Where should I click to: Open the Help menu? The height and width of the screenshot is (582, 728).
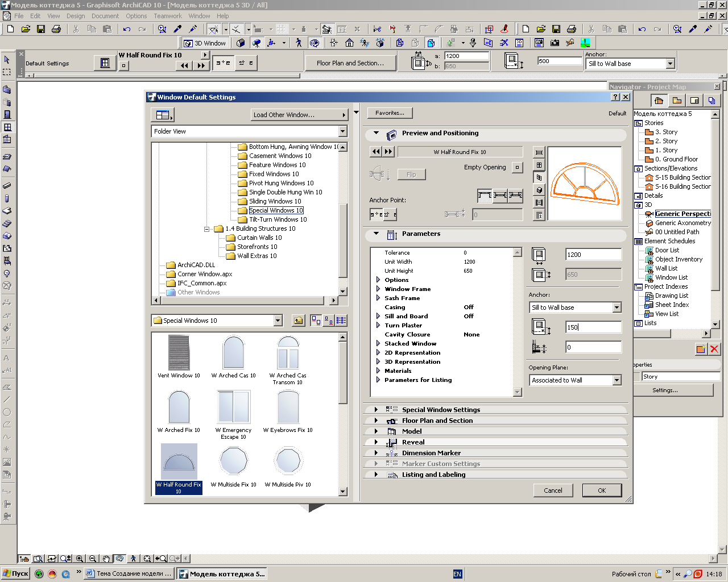pyautogui.click(x=223, y=16)
